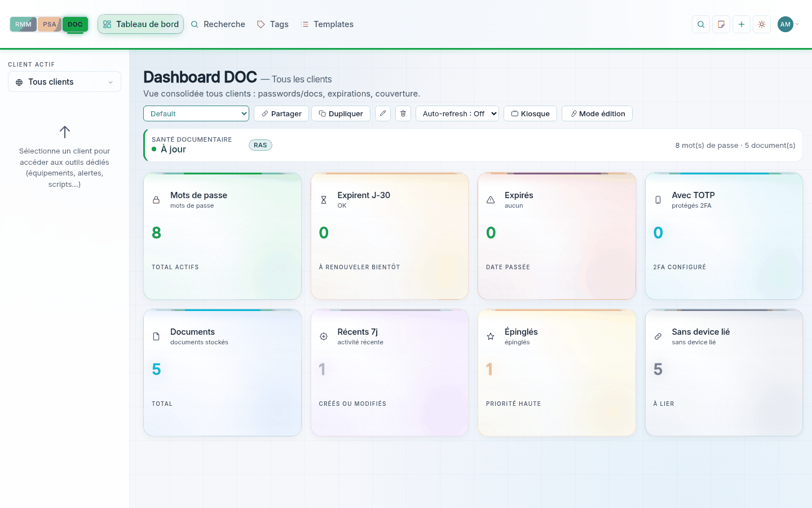Click the globe icon beside Tous clients

click(19, 82)
